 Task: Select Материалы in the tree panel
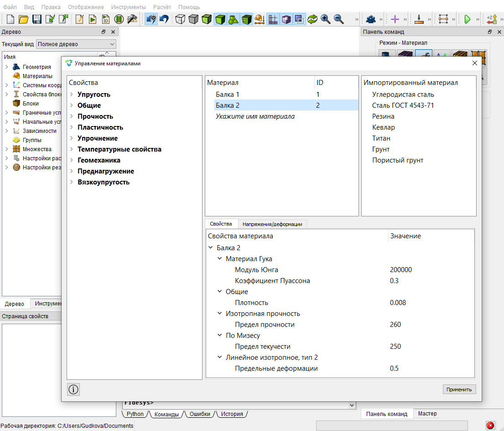37,76
